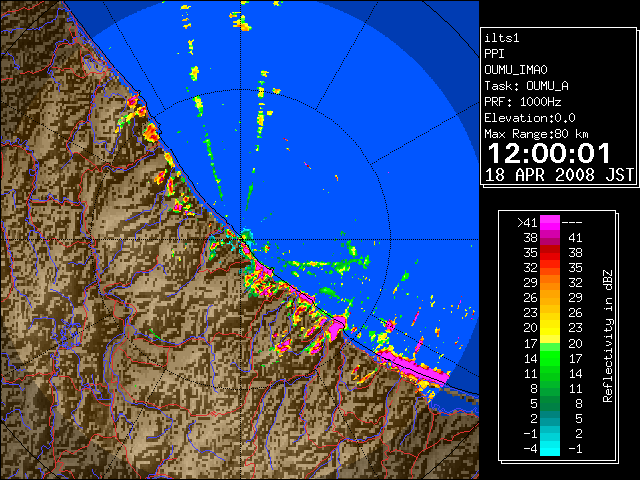
Task: Pick the cyan -4 to -1 color swatch
Action: pyautogui.click(x=550, y=449)
